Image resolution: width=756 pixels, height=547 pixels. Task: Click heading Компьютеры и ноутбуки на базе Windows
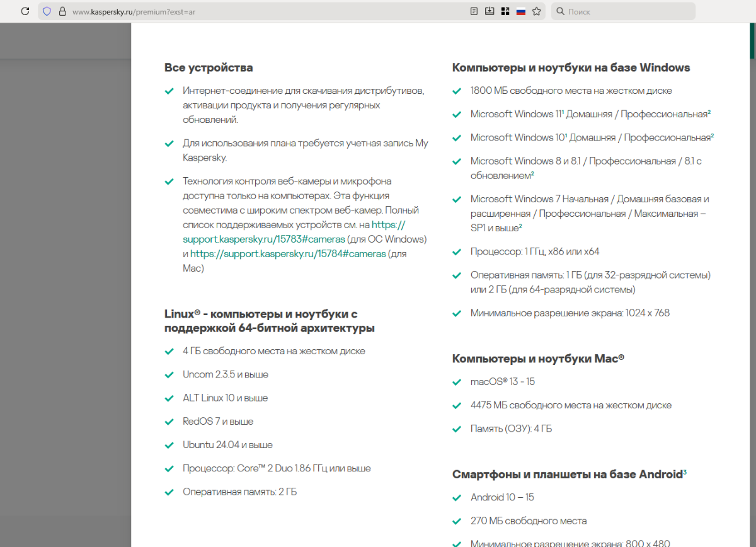point(571,67)
